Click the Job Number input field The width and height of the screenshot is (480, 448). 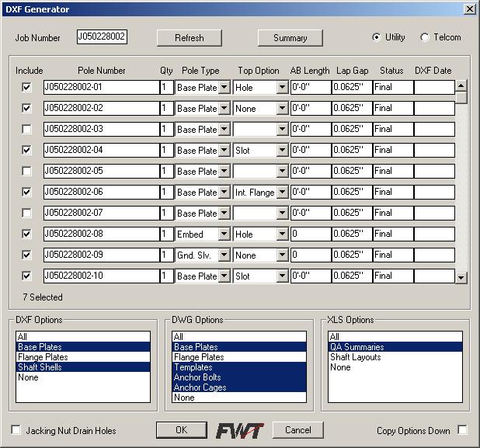pyautogui.click(x=102, y=36)
